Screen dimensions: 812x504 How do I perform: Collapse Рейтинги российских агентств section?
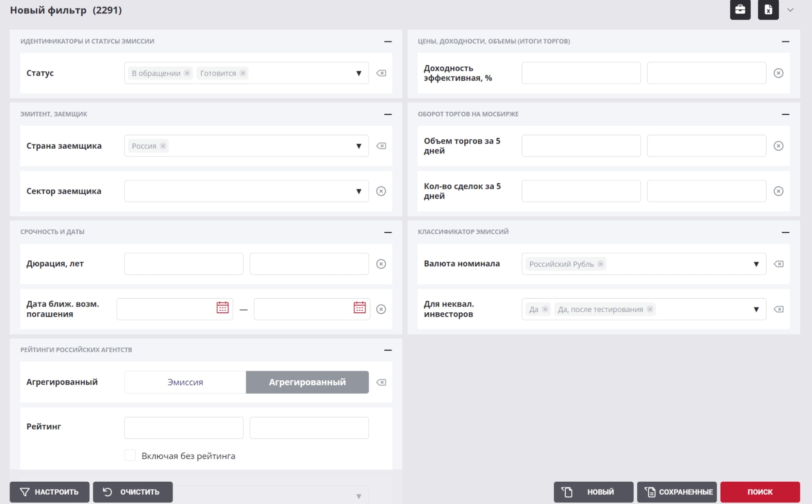[388, 350]
